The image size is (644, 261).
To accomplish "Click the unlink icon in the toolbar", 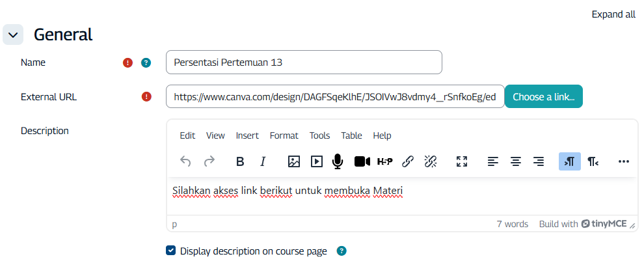I will (430, 161).
